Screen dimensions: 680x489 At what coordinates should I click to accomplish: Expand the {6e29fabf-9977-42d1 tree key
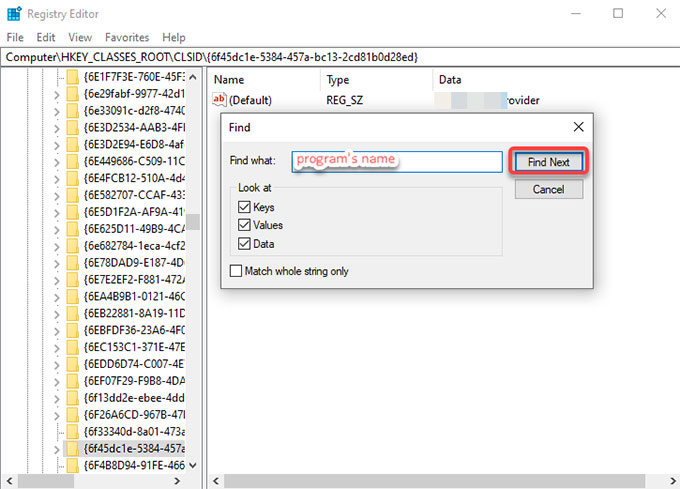(x=56, y=94)
